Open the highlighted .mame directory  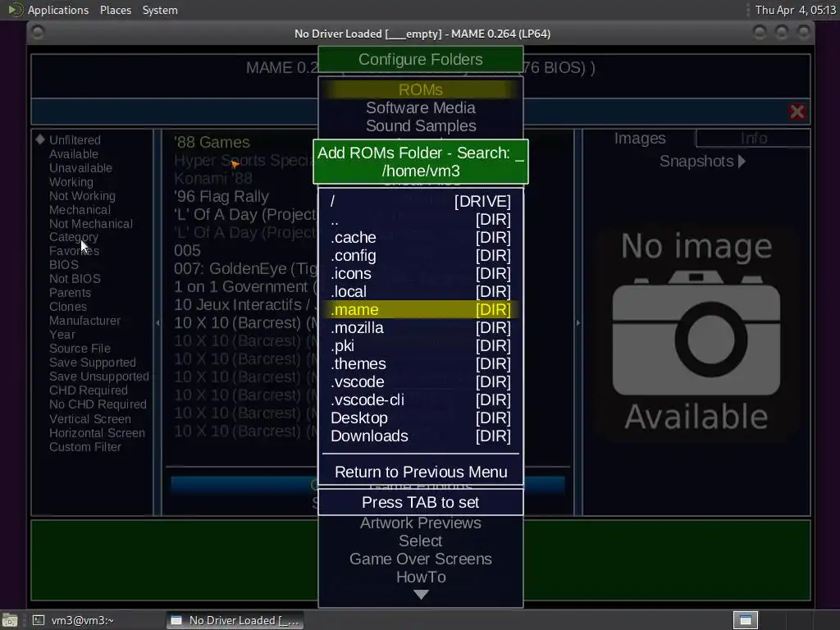click(x=421, y=309)
